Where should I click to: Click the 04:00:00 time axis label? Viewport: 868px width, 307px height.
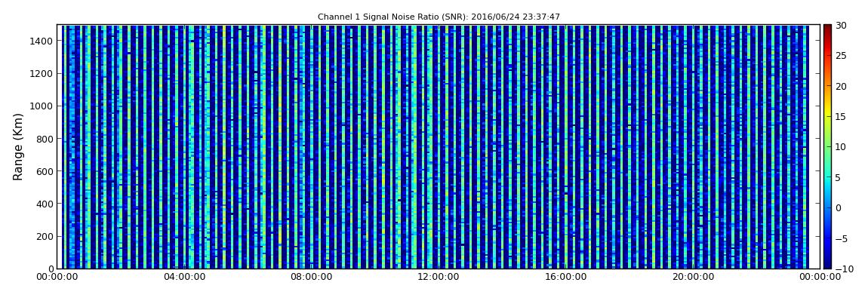click(x=184, y=277)
